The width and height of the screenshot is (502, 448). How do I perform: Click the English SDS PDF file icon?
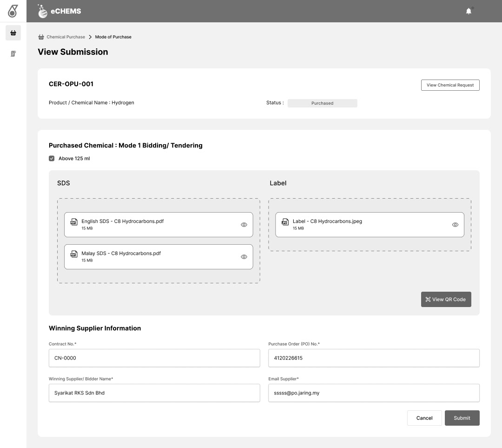click(74, 222)
